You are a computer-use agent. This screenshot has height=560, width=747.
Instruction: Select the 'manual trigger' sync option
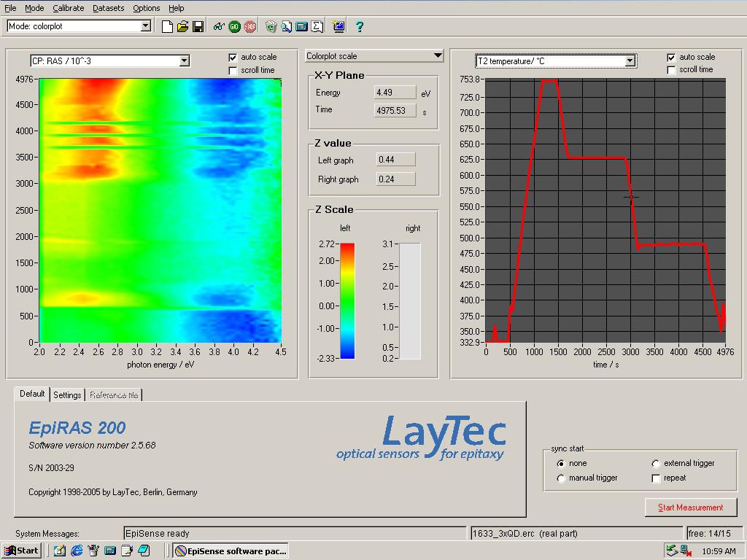click(x=561, y=478)
